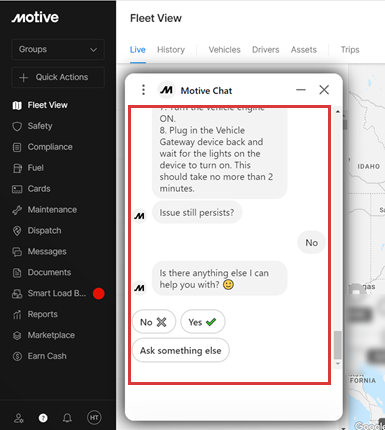Click the red notification dot on Smart Load

pyautogui.click(x=99, y=294)
